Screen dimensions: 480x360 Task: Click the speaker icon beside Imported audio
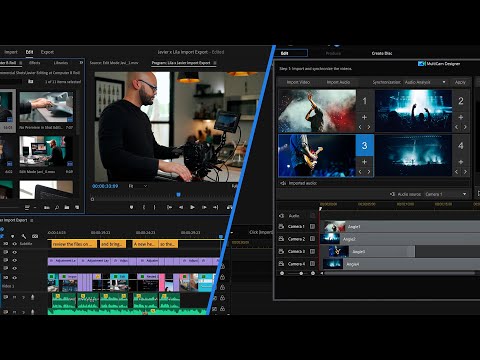point(283,183)
